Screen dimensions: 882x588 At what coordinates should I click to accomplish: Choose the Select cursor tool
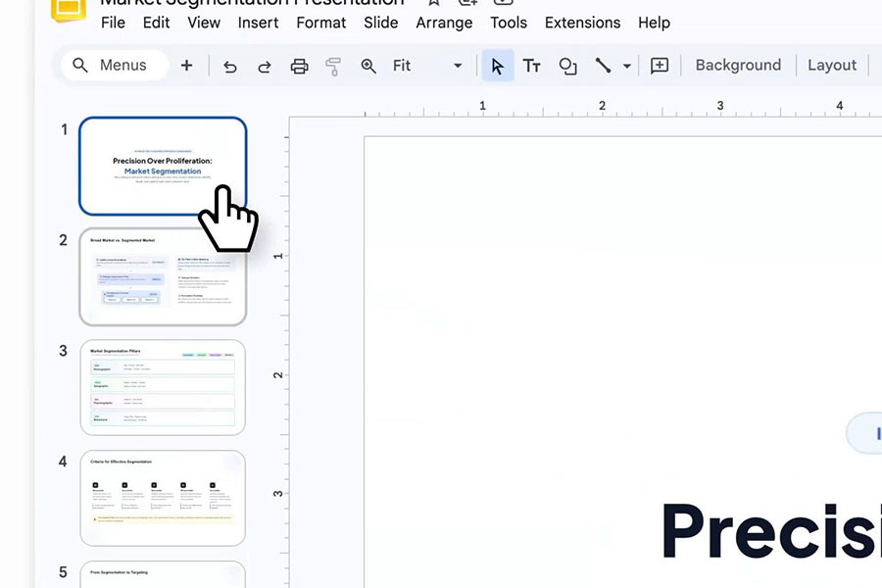[x=498, y=66]
